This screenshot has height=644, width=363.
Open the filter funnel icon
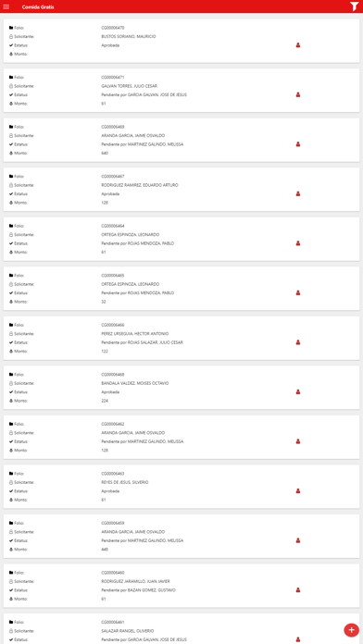[355, 6]
